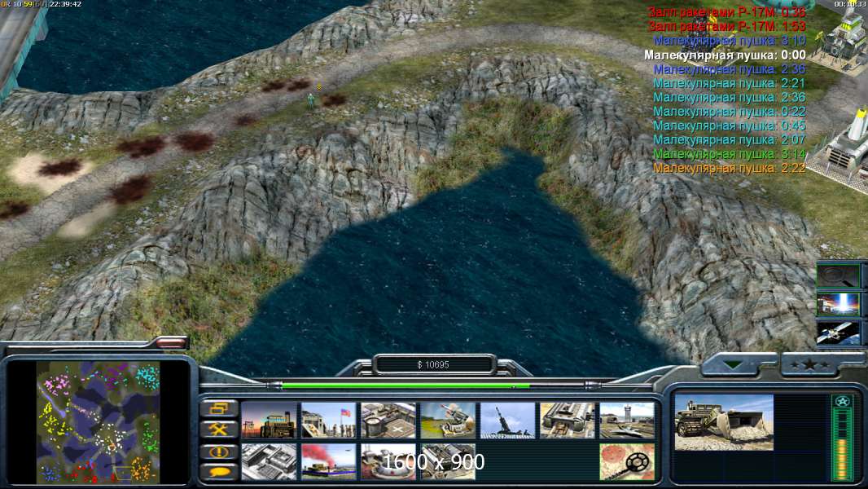Screen dimensions: 868x489
Task: Click the timer 'Залп ракетами Р-17М: 0:36'
Action: [x=726, y=11]
